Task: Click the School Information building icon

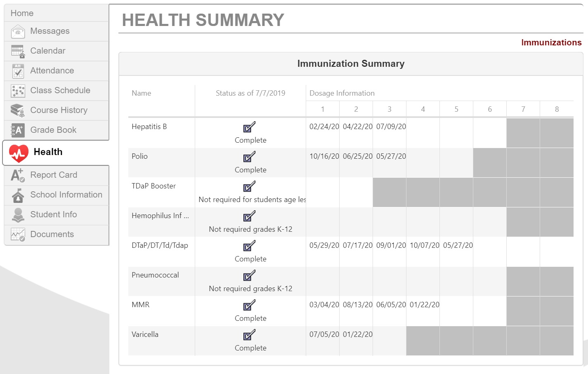Action: (x=18, y=195)
